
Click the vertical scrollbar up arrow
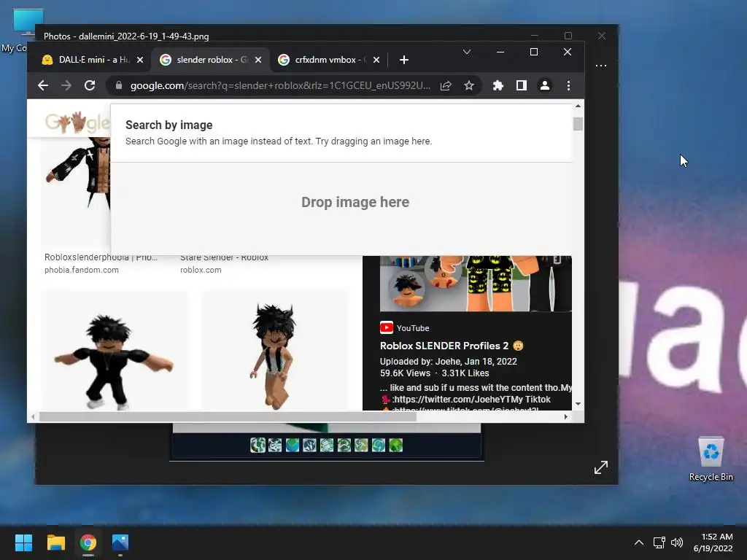click(578, 106)
